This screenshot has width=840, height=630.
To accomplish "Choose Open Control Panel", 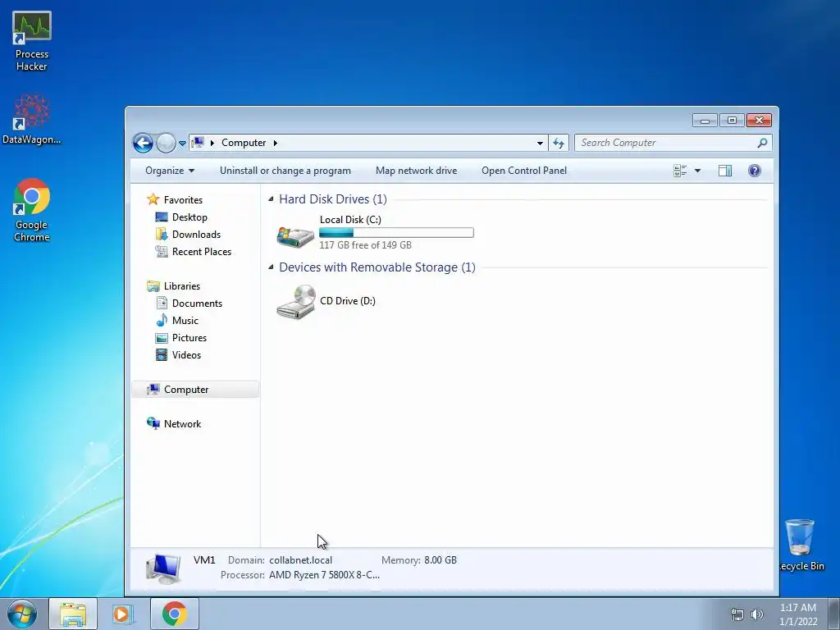I will pos(524,171).
